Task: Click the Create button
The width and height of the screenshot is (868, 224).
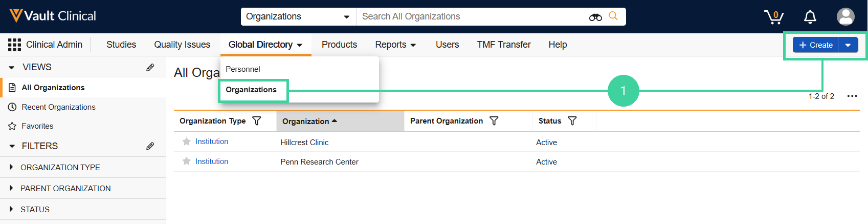Action: point(816,45)
